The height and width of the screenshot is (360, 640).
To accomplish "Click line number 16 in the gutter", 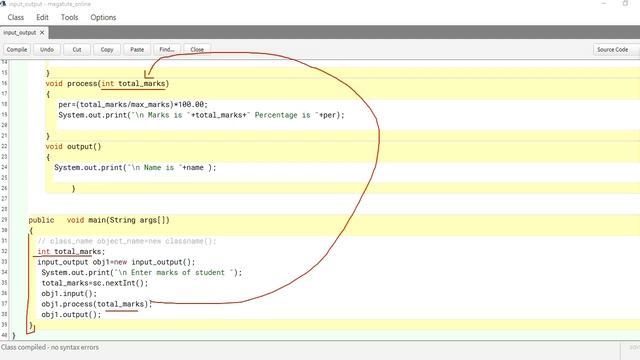I will click(x=4, y=83).
